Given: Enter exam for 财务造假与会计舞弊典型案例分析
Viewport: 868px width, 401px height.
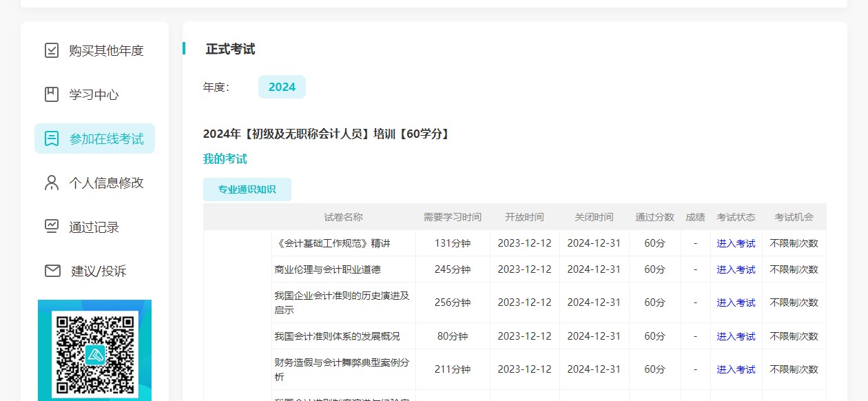Looking at the screenshot, I should coord(736,369).
